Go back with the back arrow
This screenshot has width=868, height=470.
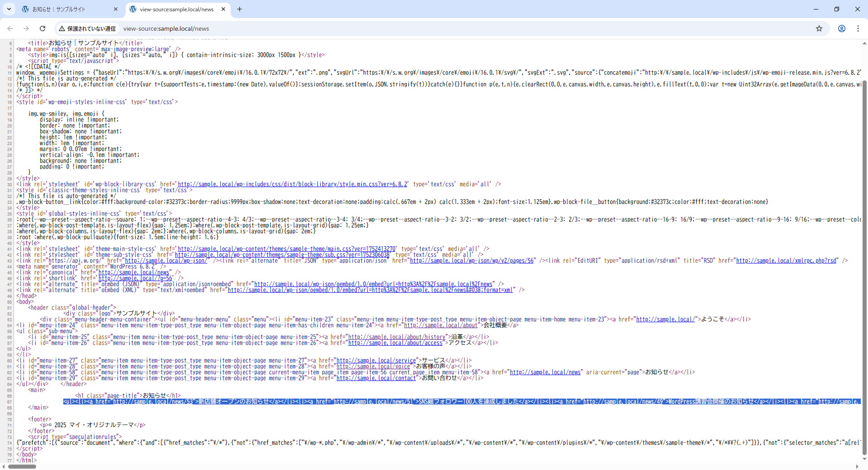click(x=10, y=28)
